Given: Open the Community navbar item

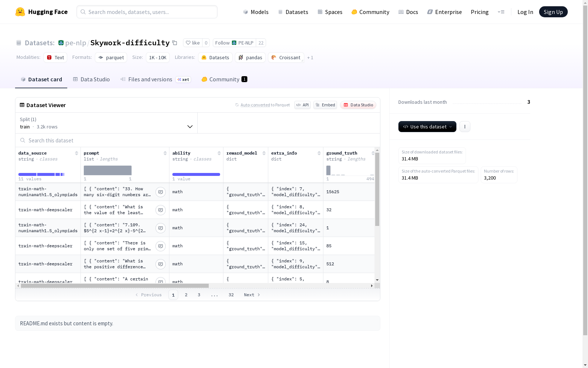Looking at the screenshot, I should [370, 12].
